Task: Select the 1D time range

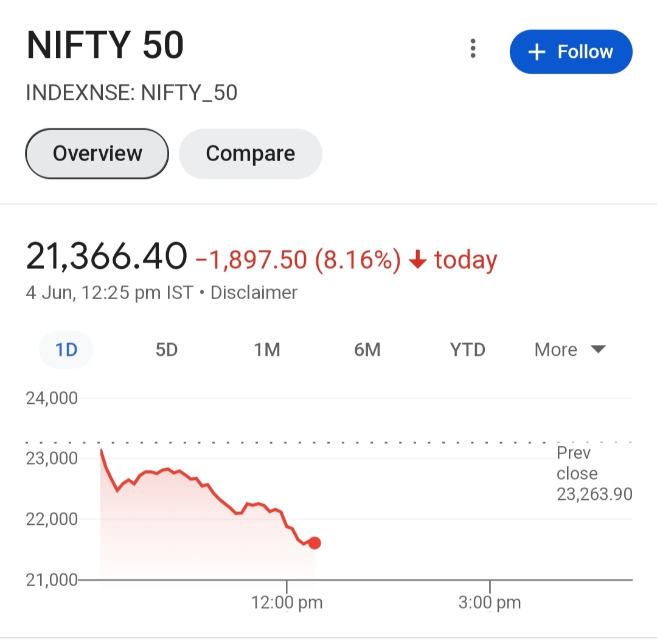Action: pyautogui.click(x=66, y=350)
